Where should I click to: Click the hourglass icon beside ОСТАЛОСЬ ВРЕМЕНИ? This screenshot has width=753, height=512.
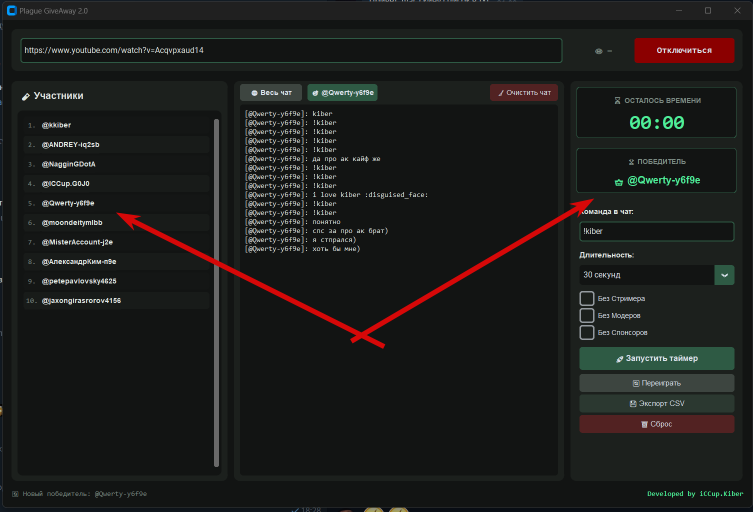617,100
